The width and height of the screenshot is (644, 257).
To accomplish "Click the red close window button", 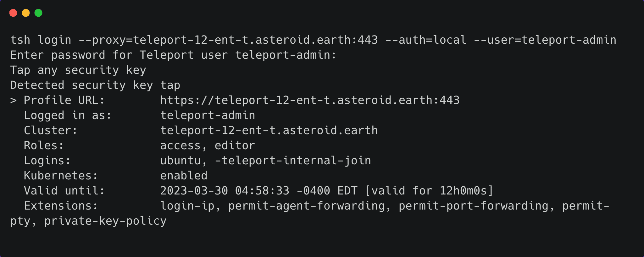I will pos(13,13).
